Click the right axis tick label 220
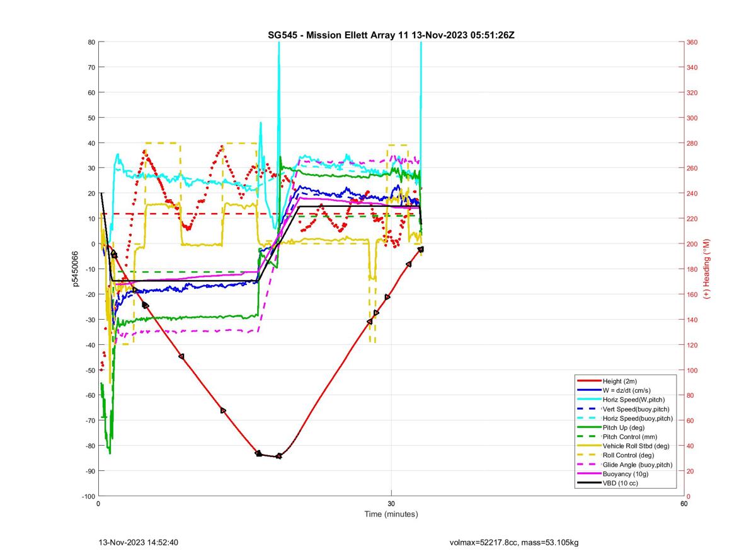 click(692, 219)
